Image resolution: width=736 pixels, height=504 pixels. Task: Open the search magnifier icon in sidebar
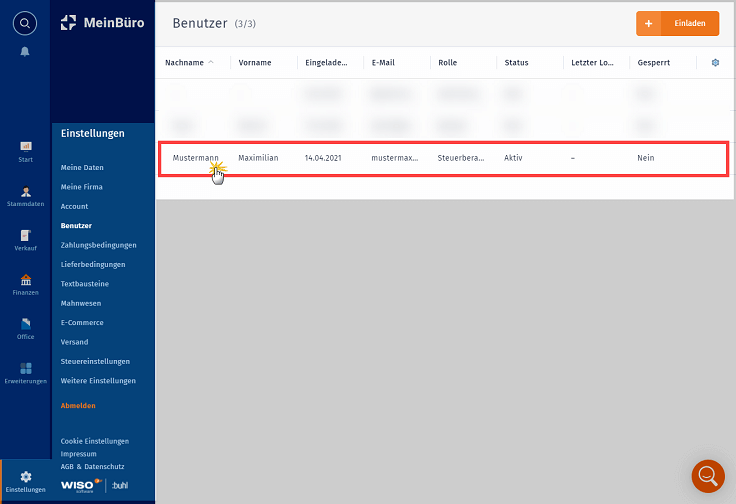click(25, 23)
